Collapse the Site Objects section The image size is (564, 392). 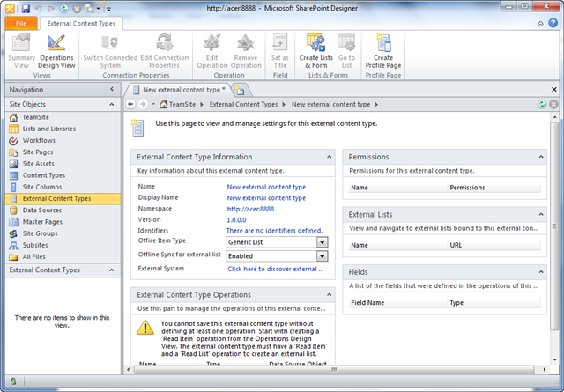[112, 104]
